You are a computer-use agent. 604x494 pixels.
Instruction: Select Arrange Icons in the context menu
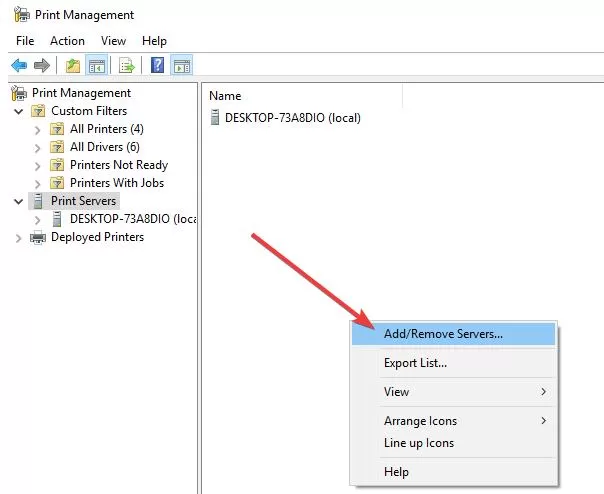[x=453, y=421]
